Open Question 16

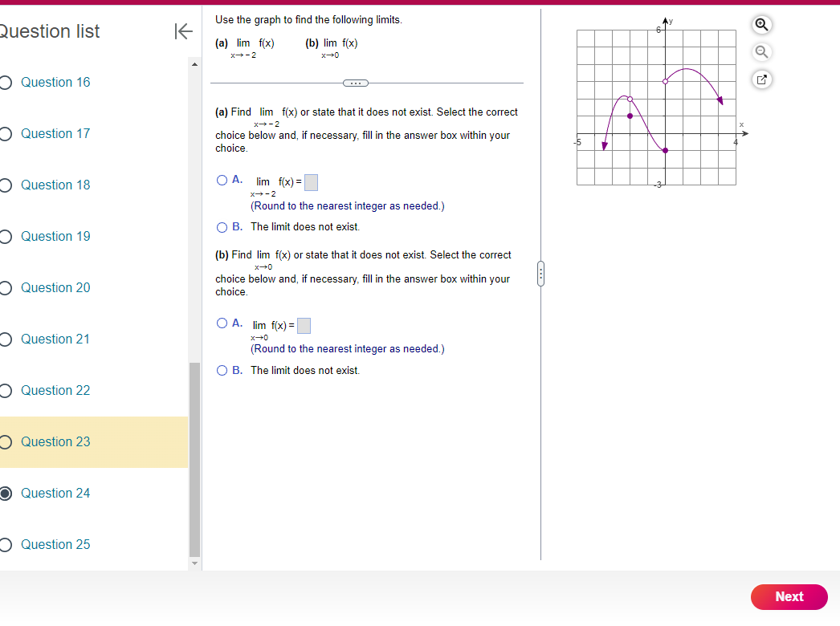55,82
